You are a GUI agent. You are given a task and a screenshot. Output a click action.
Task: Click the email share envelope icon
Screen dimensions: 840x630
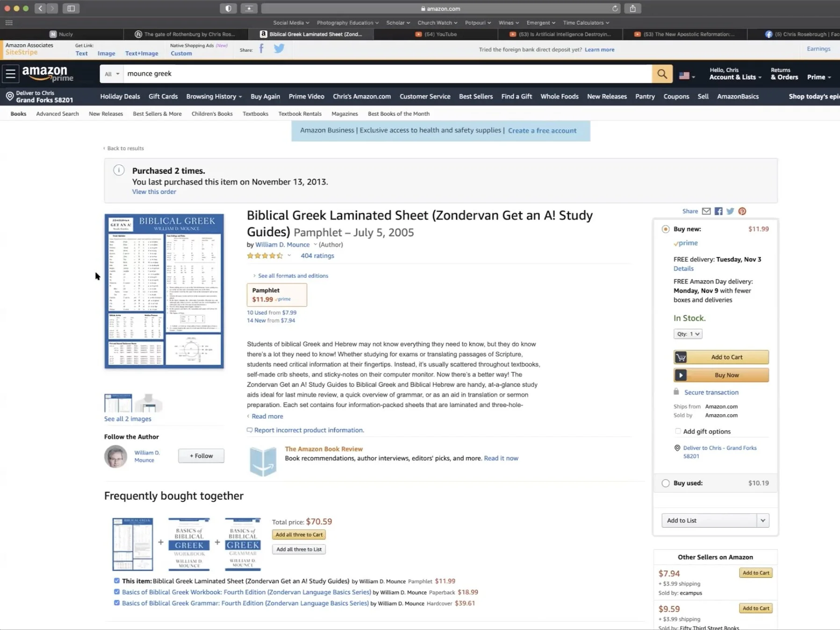[x=706, y=211]
